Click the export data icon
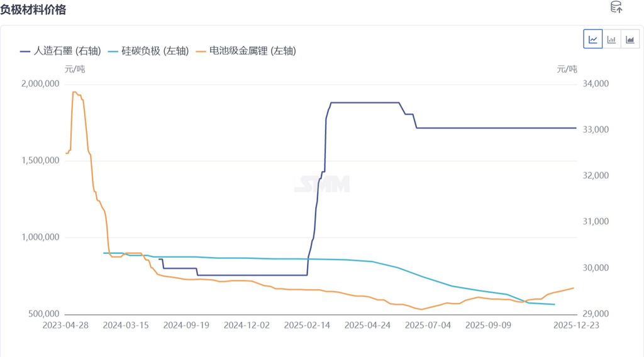 pos(616,8)
